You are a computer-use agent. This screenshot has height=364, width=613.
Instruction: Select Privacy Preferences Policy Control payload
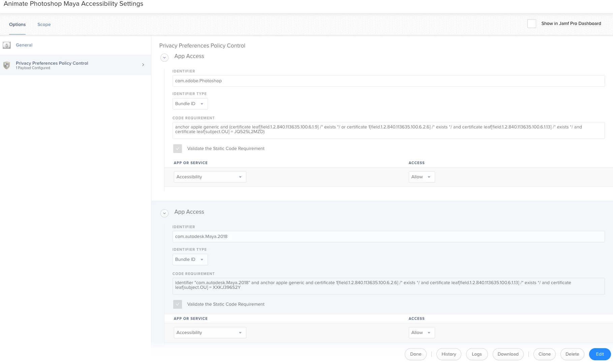coord(75,65)
